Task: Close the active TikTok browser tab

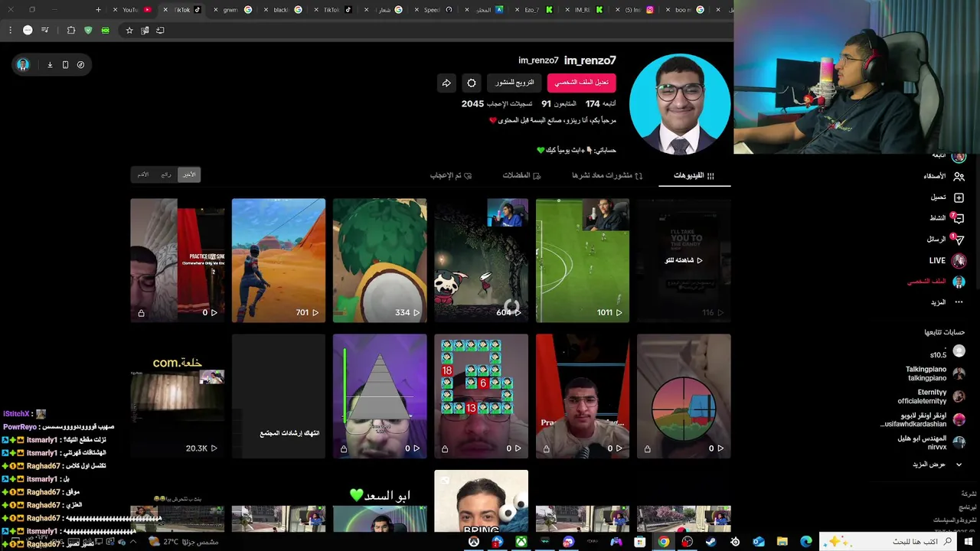Action: point(165,10)
